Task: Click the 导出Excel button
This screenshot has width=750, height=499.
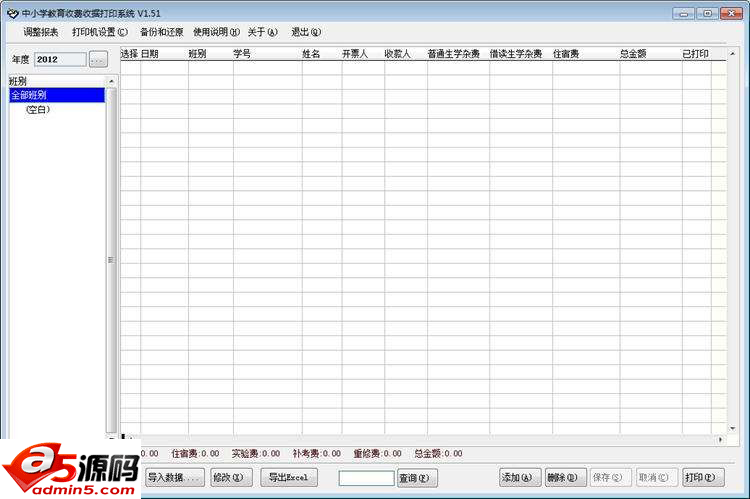Action: (x=289, y=477)
